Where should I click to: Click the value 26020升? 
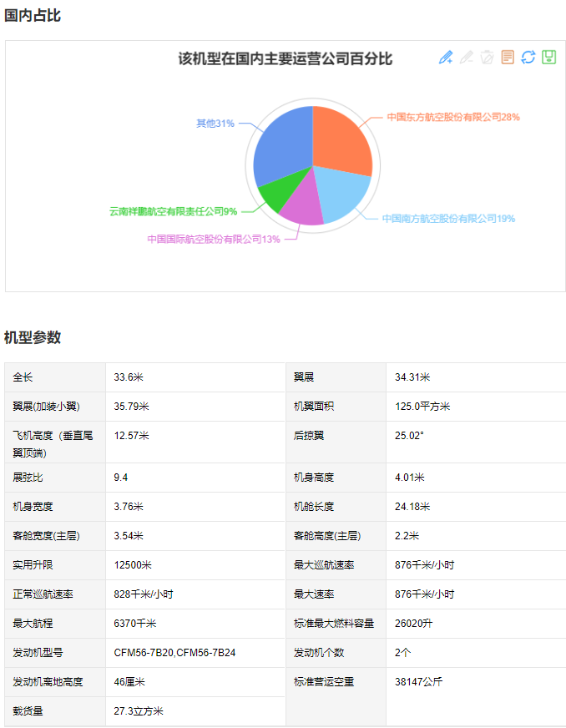414,624
